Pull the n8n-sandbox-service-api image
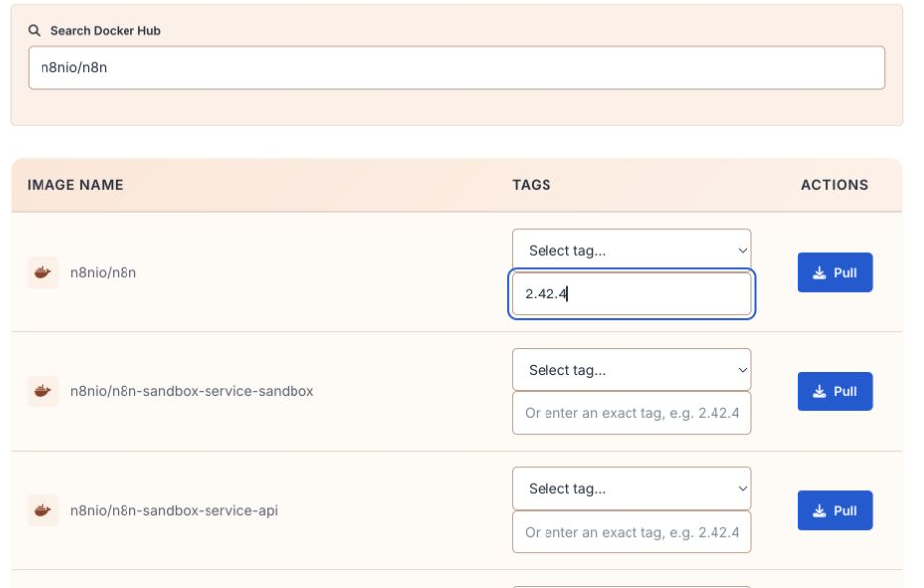924x588 pixels. point(834,510)
